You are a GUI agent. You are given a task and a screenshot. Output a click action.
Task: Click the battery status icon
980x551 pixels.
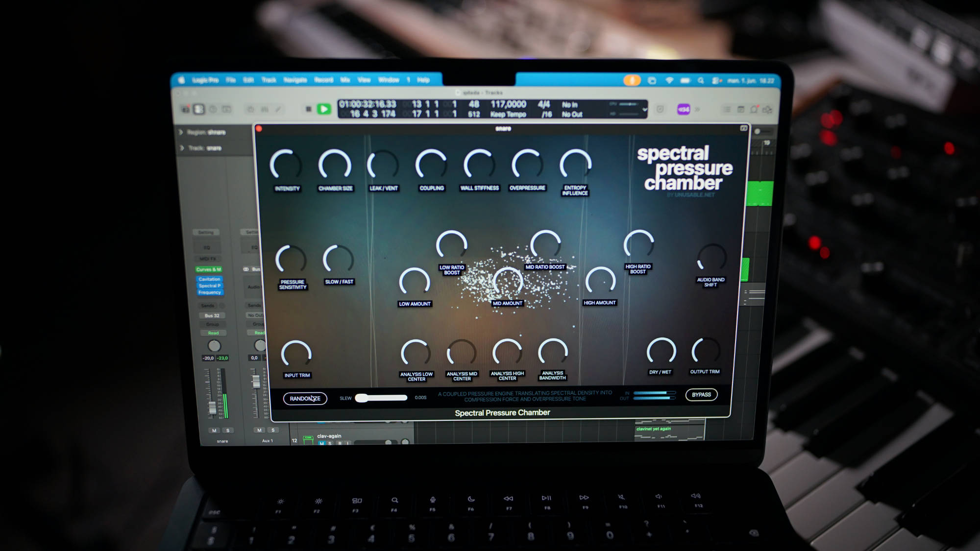[685, 80]
